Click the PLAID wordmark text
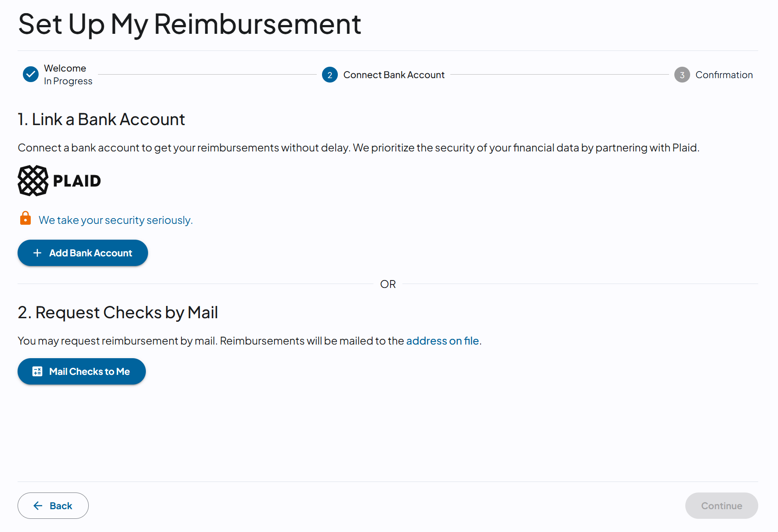Image resolution: width=778 pixels, height=532 pixels. pyautogui.click(x=77, y=181)
